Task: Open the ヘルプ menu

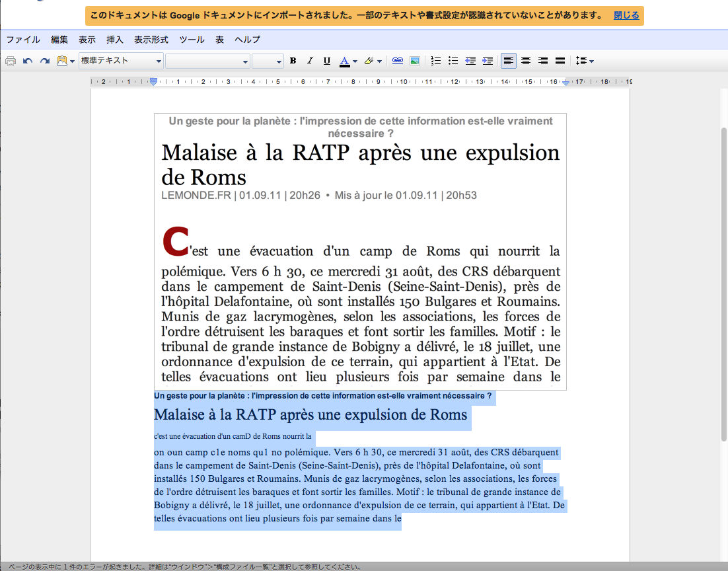Action: tap(248, 40)
